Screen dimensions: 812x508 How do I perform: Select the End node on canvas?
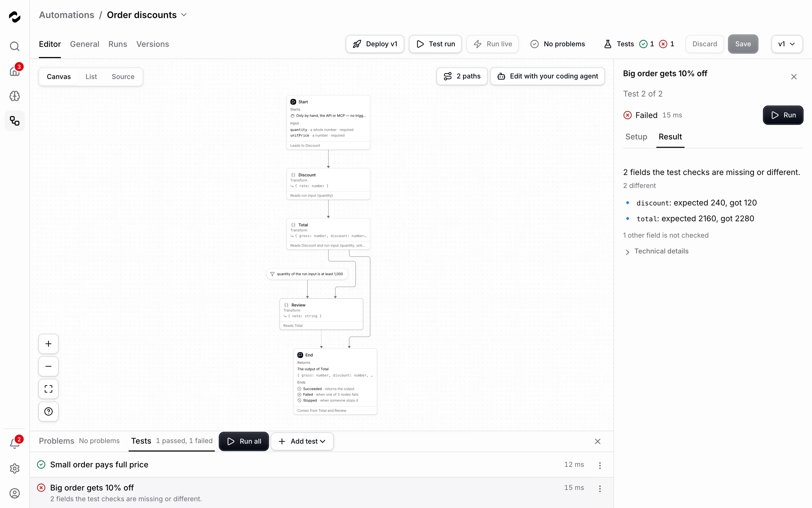pyautogui.click(x=335, y=382)
